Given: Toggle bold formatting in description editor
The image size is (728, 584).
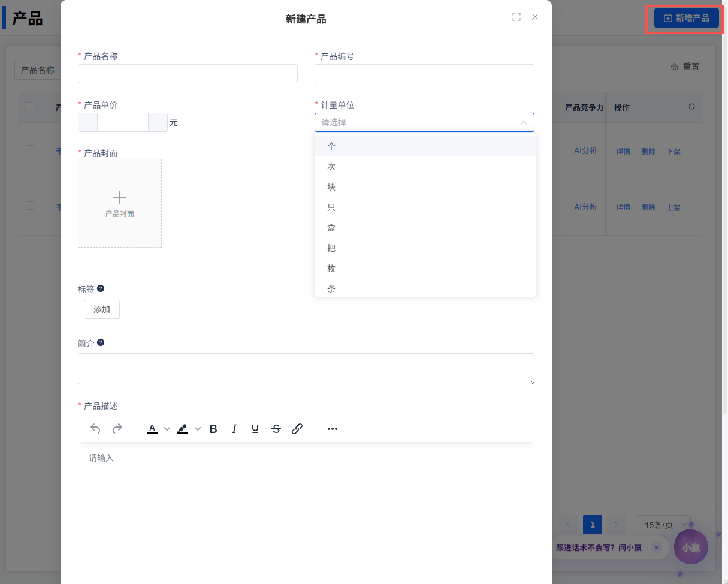Looking at the screenshot, I should pyautogui.click(x=213, y=429).
